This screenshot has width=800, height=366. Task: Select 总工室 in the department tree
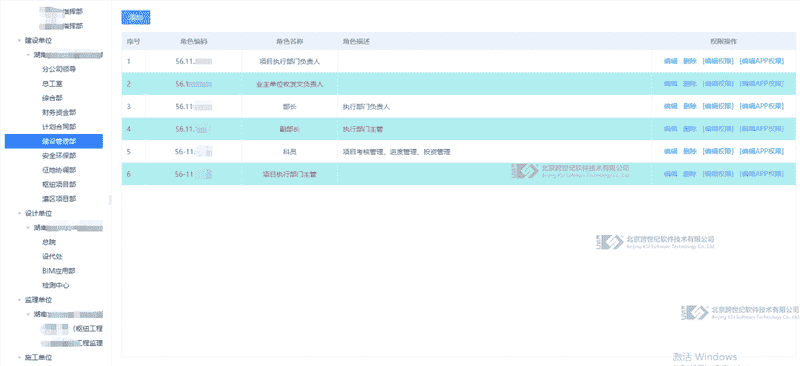(x=52, y=83)
